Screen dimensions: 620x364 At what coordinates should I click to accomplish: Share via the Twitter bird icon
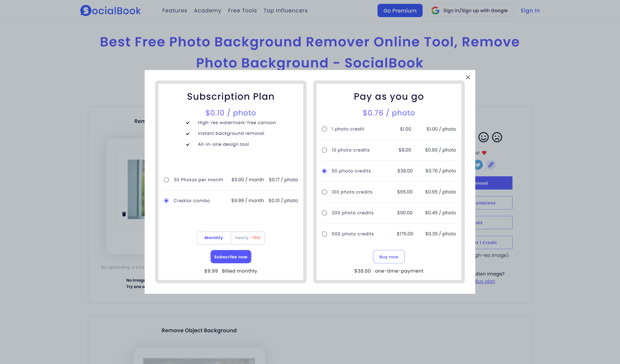pyautogui.click(x=479, y=165)
